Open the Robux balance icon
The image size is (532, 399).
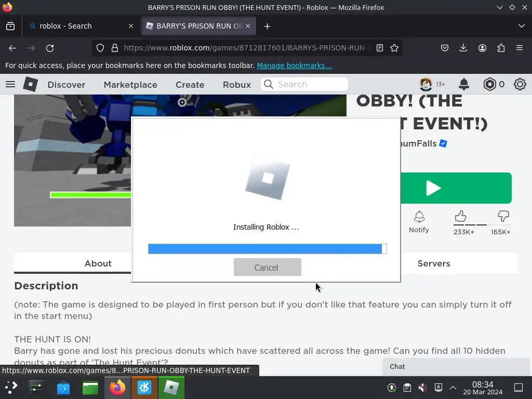(489, 84)
